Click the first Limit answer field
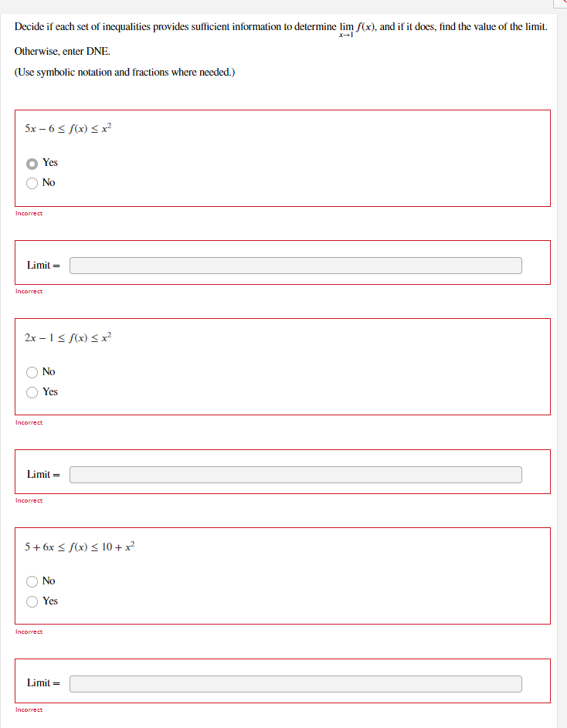567x728 pixels. point(295,265)
